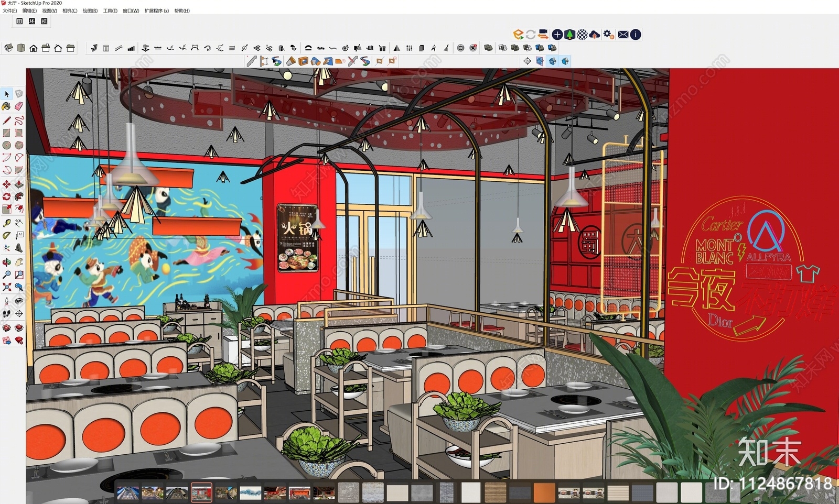The image size is (839, 504).
Task: Choose the Polygon tool
Action: click(19, 145)
